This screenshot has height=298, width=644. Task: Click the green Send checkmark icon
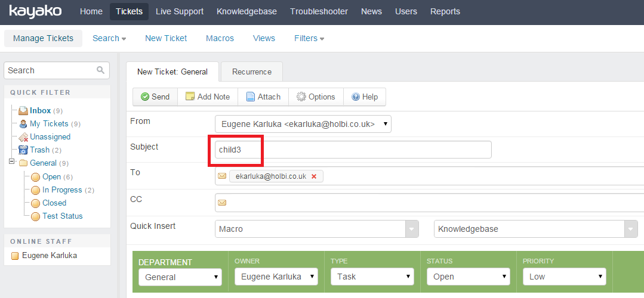pyautogui.click(x=144, y=97)
